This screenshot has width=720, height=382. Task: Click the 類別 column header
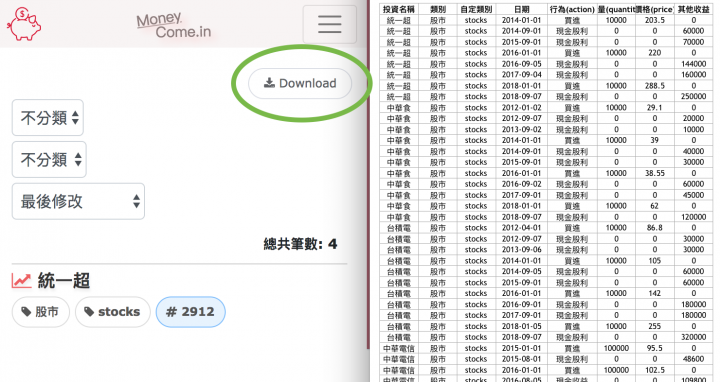point(438,9)
